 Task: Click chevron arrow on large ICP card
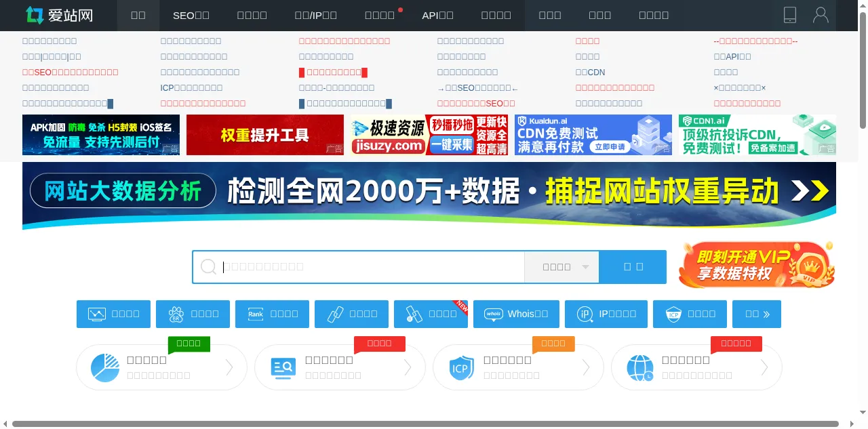(586, 367)
